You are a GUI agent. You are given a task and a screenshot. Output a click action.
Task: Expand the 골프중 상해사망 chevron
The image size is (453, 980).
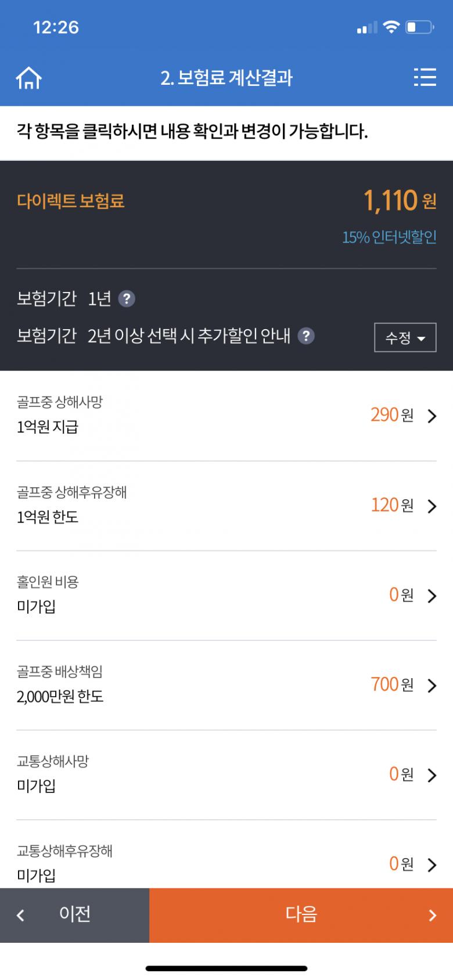[x=432, y=416]
